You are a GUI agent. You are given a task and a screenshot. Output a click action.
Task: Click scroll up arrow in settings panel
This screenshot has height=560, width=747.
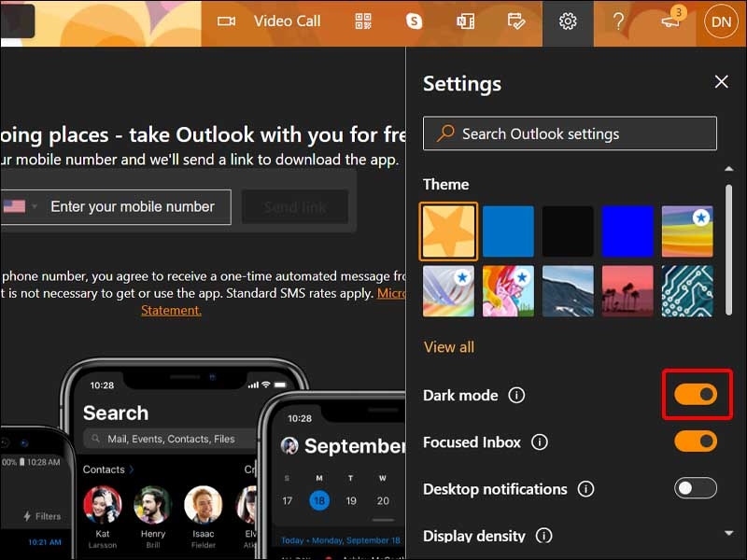pos(729,169)
